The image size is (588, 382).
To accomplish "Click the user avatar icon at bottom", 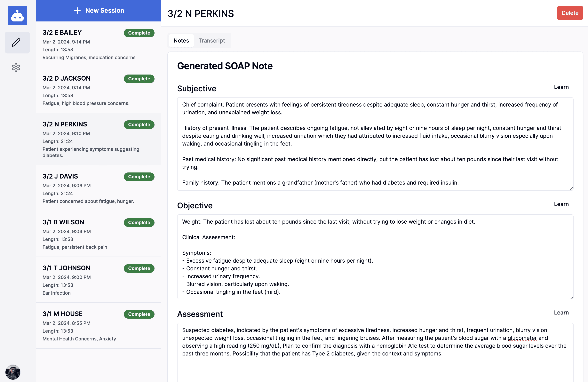I will click(x=12, y=372).
